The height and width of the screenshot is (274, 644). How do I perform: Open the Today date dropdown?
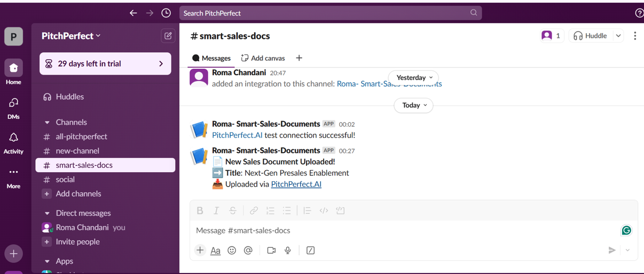click(414, 105)
